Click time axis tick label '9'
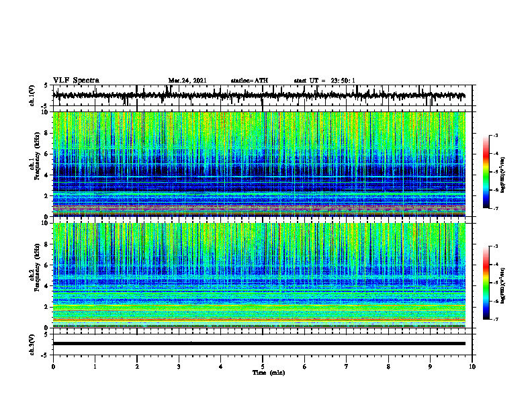This screenshot has width=532, height=411. pyautogui.click(x=430, y=367)
